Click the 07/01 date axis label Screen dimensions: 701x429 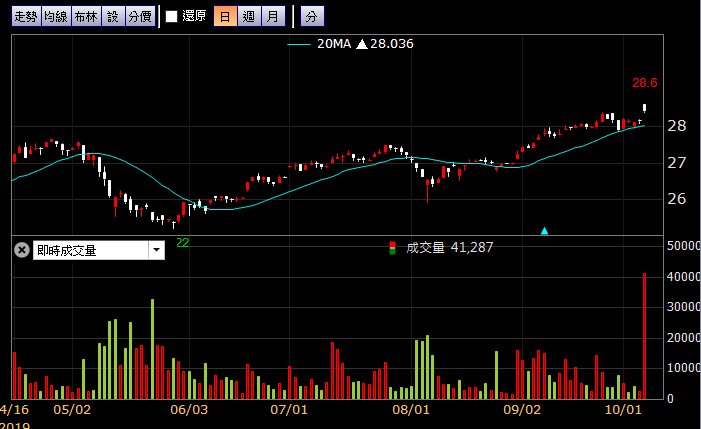click(x=289, y=410)
